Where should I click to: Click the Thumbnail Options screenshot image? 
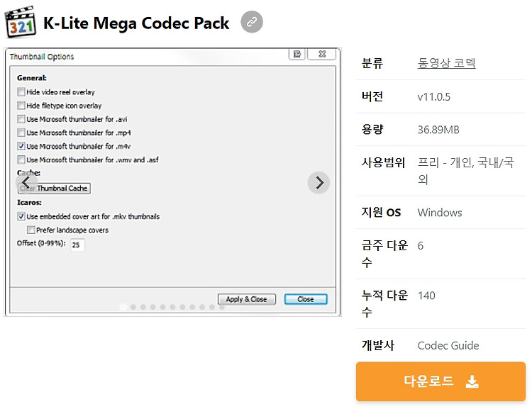pyautogui.click(x=172, y=182)
